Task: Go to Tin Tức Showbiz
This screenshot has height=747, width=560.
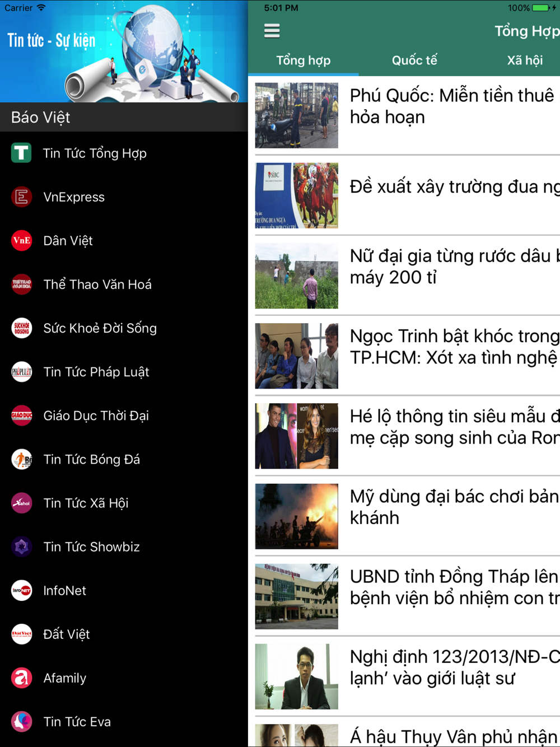Action: pyautogui.click(x=124, y=547)
